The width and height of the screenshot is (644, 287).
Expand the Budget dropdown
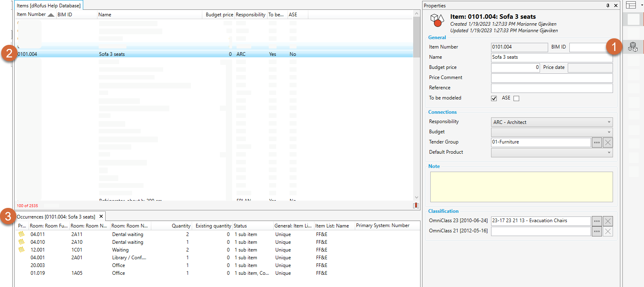coord(551,132)
